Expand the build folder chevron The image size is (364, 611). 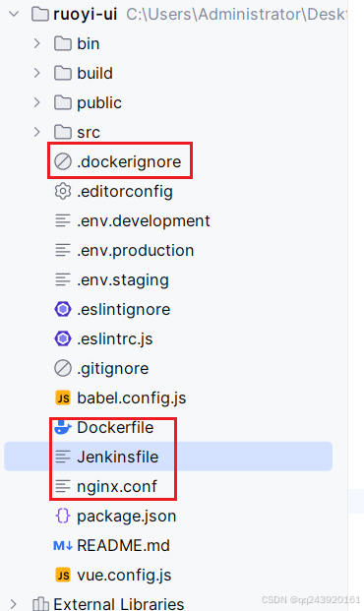pyautogui.click(x=37, y=73)
